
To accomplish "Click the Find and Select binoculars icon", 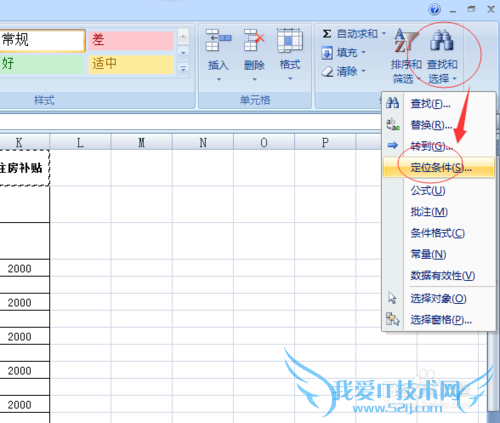I will coord(442,41).
